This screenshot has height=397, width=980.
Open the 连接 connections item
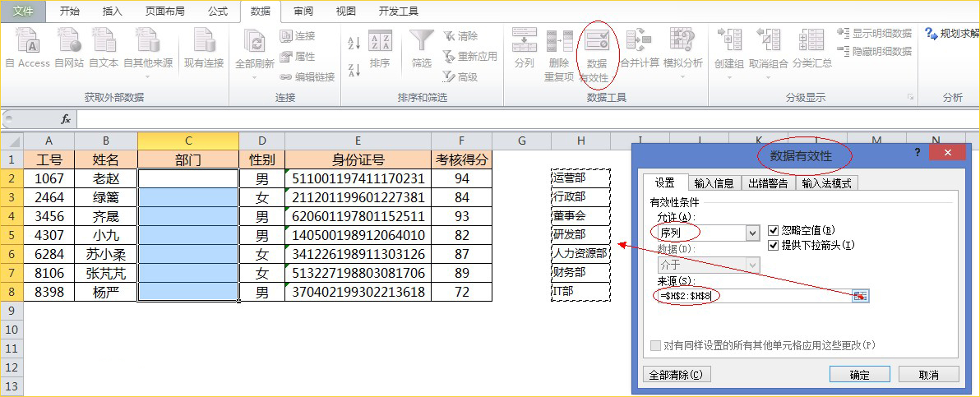[x=298, y=36]
